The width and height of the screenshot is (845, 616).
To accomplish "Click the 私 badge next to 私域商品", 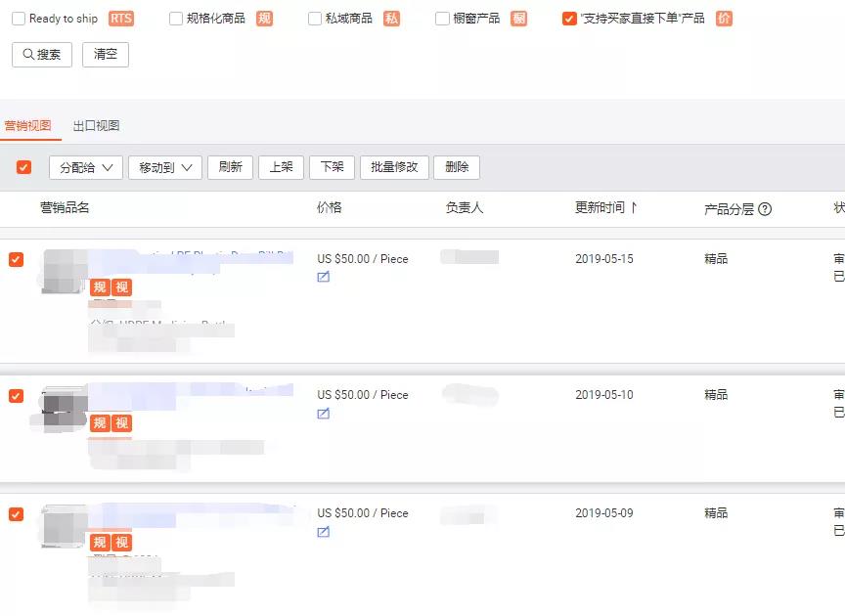I will (391, 18).
